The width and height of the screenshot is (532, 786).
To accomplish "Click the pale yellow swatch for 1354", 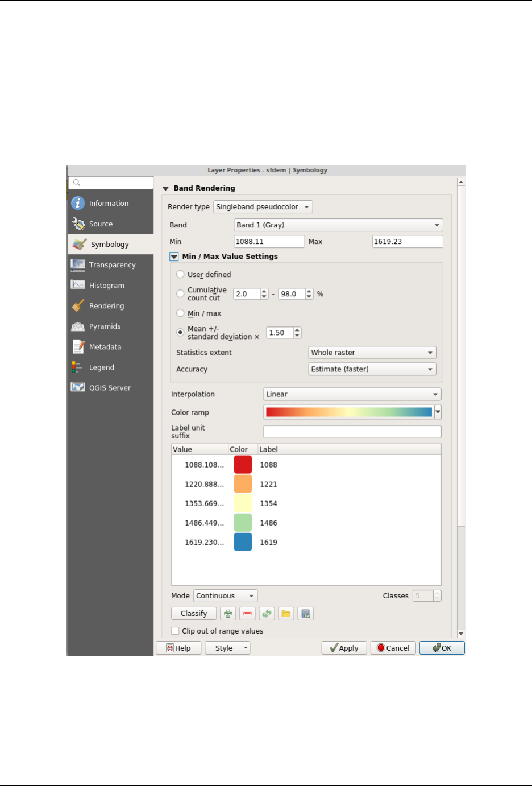I will point(243,503).
